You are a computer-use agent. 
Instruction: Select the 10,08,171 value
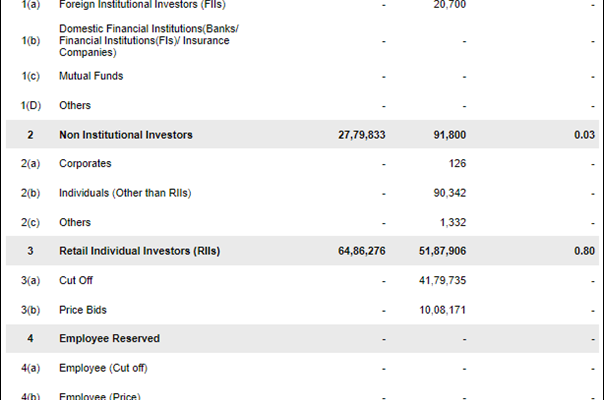point(443,310)
